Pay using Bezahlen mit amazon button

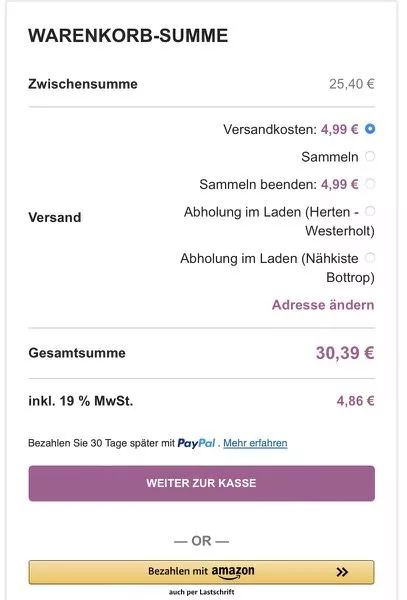[202, 572]
